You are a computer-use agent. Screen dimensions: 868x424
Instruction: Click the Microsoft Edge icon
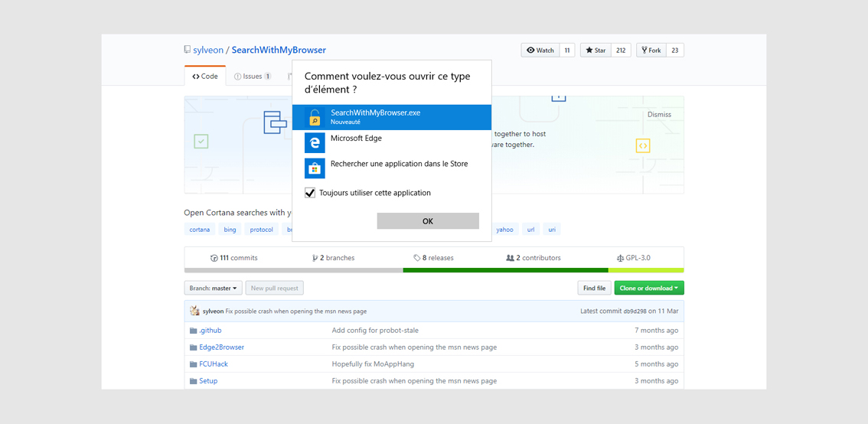[315, 143]
